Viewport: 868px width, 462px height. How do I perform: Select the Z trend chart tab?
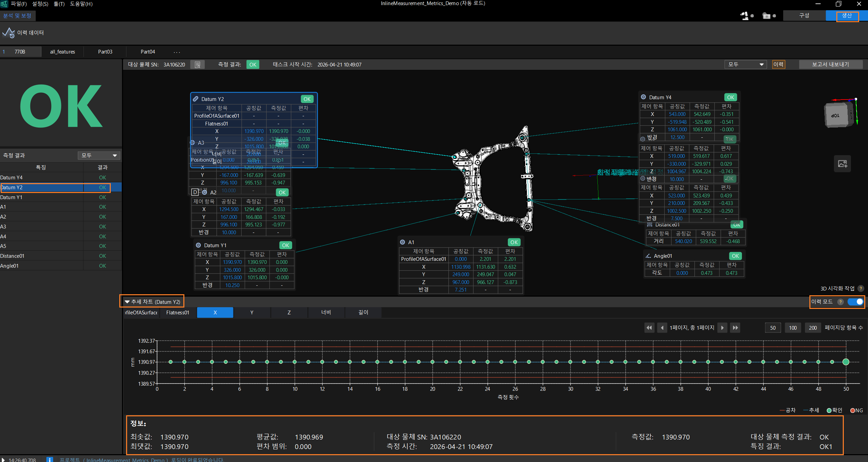[x=289, y=312]
